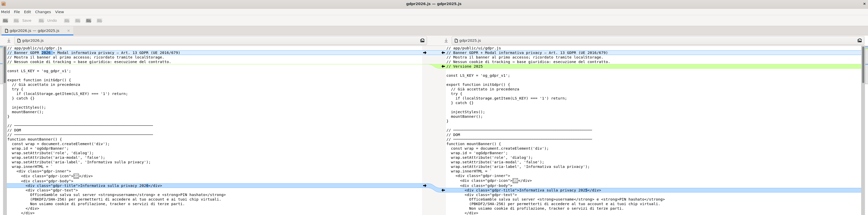This screenshot has height=215, width=868.
Task: Click the New comparison toolbar icon
Action: pyautogui.click(x=5, y=21)
